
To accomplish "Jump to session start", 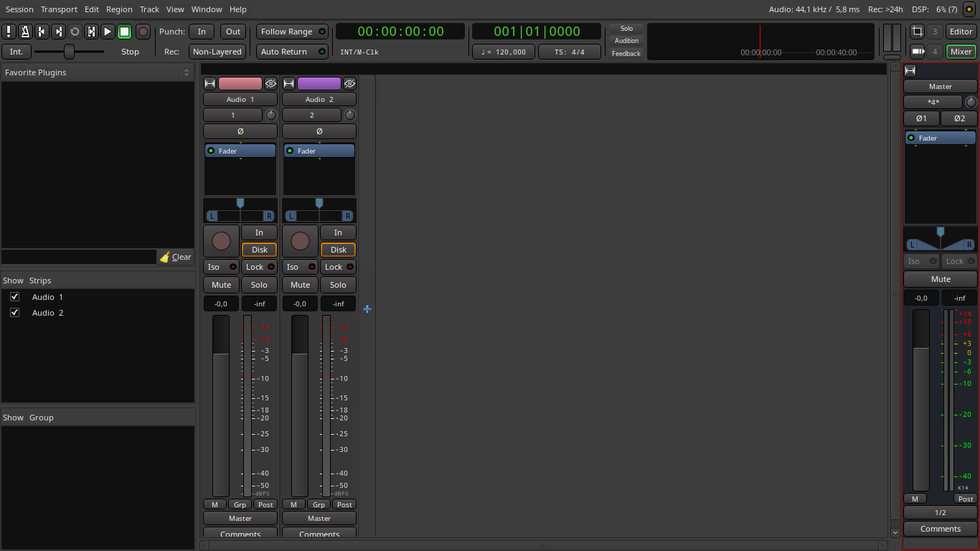I will pyautogui.click(x=42, y=32).
